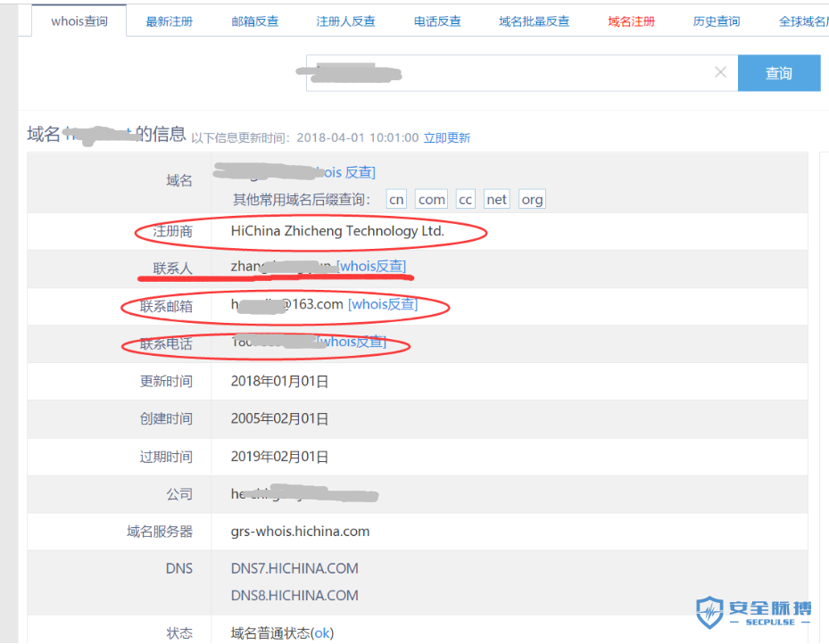Open the 注册人反查 tab

pos(347,19)
